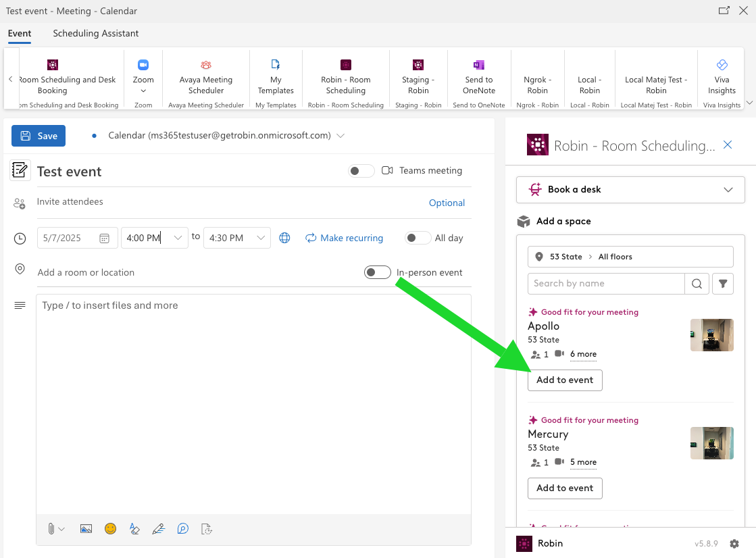The image size is (756, 558).
Task: Expand the end time dropdown
Action: (261, 238)
